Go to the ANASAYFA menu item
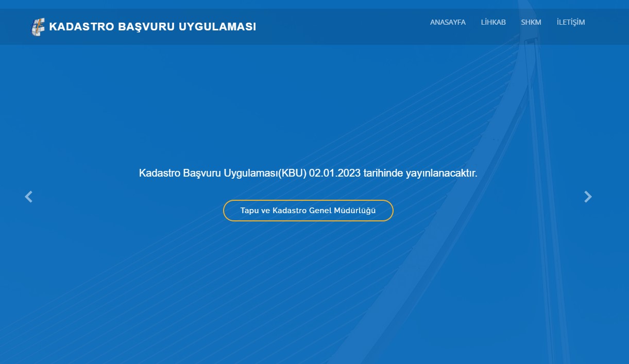 point(448,22)
